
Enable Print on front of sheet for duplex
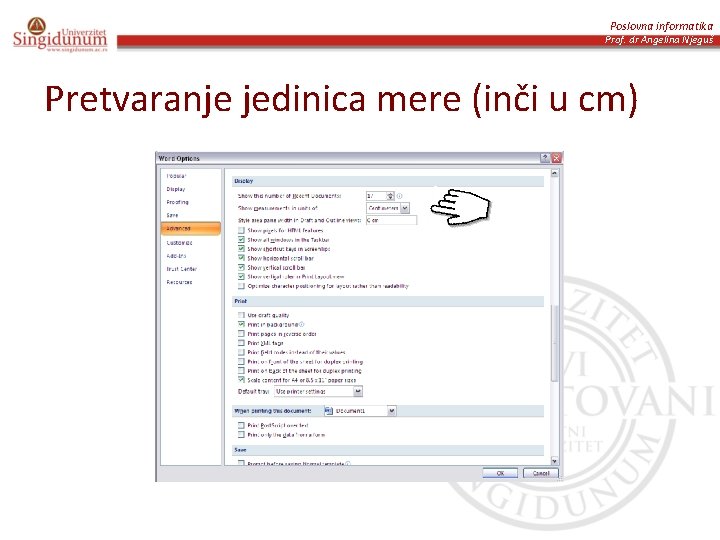(x=241, y=361)
